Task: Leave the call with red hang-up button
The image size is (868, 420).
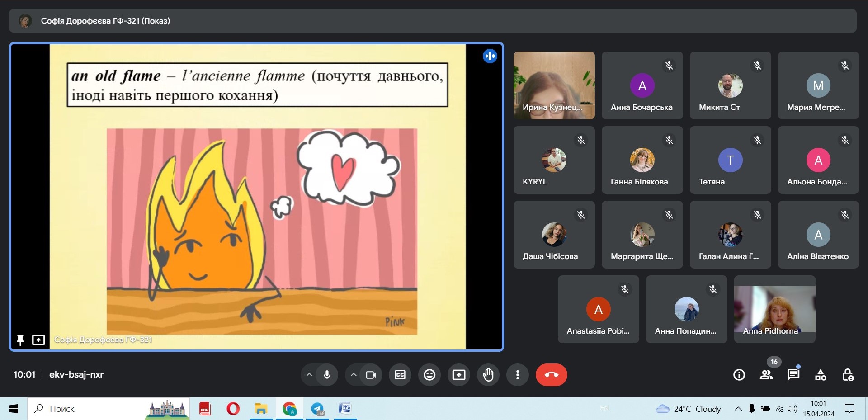Action: 551,375
